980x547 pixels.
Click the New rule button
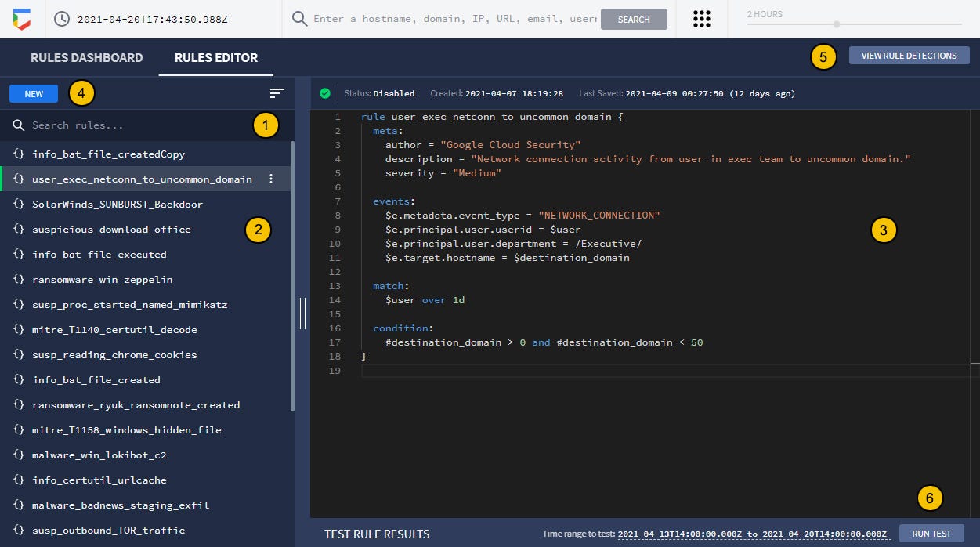pyautogui.click(x=34, y=93)
